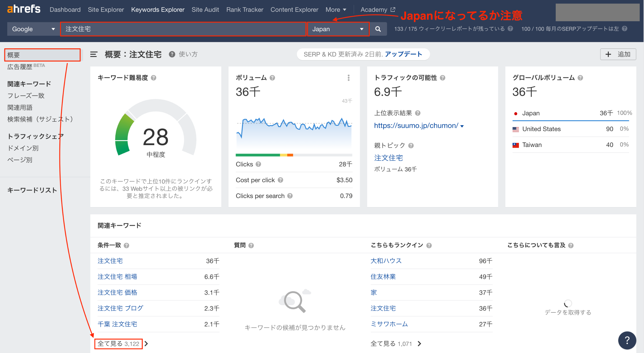
Task: Open Keywords Explorer
Action: pos(158,10)
